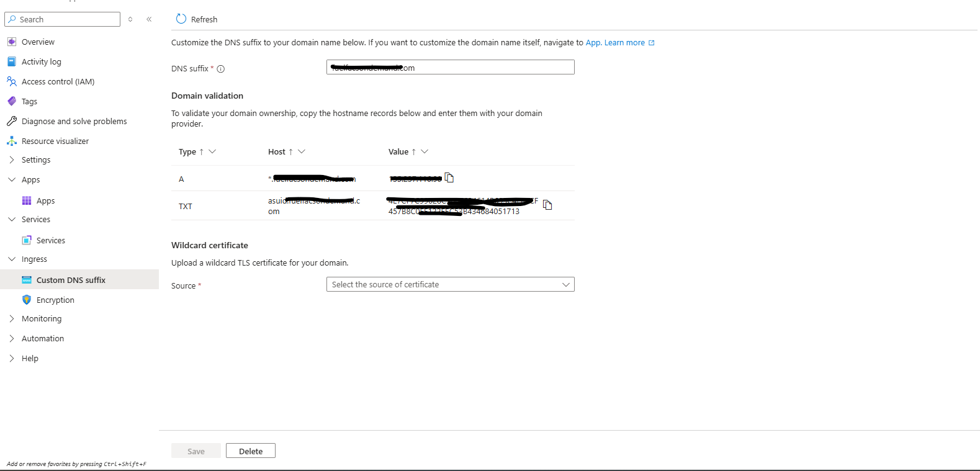980x471 pixels.
Task: Click the Tags icon in sidebar
Action: tap(12, 101)
